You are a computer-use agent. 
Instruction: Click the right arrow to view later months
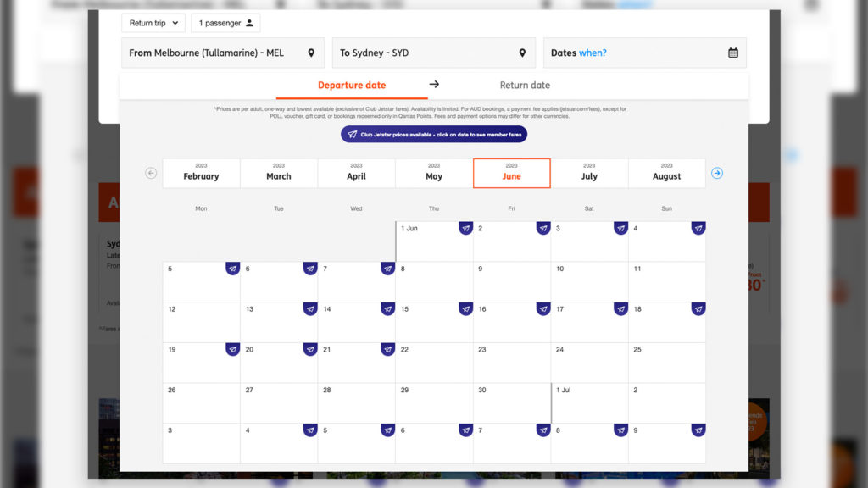click(x=716, y=173)
